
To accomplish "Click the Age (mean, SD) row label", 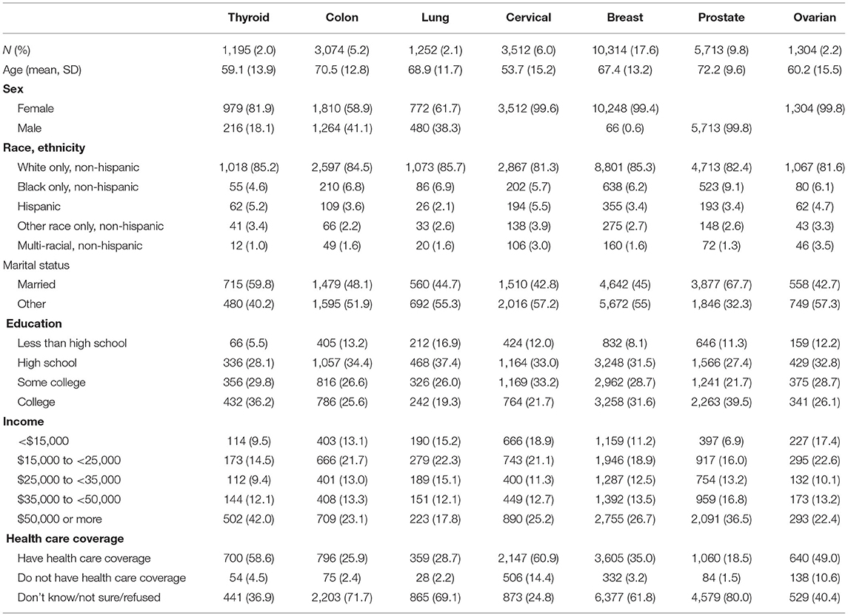I will [x=42, y=70].
